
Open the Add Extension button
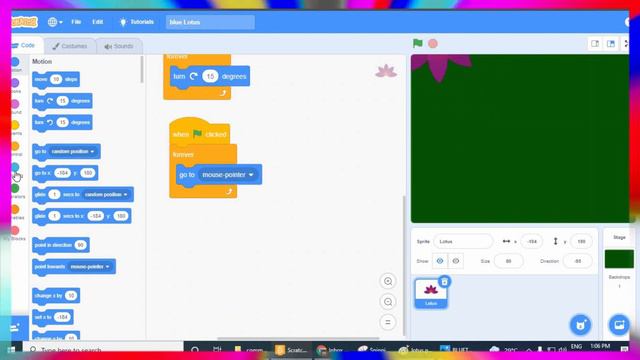click(x=16, y=327)
